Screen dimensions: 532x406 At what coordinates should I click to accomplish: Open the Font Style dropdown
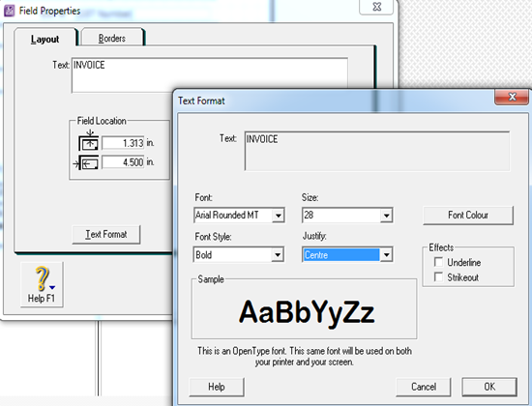point(278,255)
